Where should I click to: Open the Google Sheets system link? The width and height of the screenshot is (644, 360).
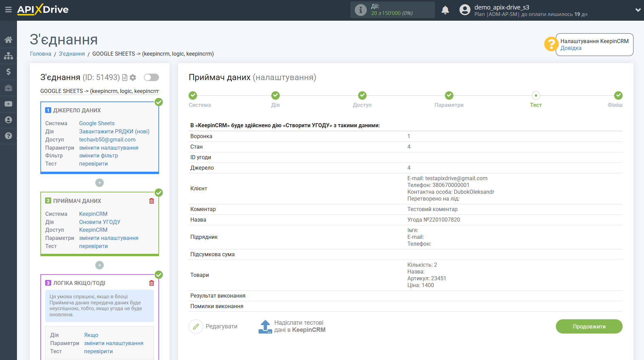click(97, 123)
